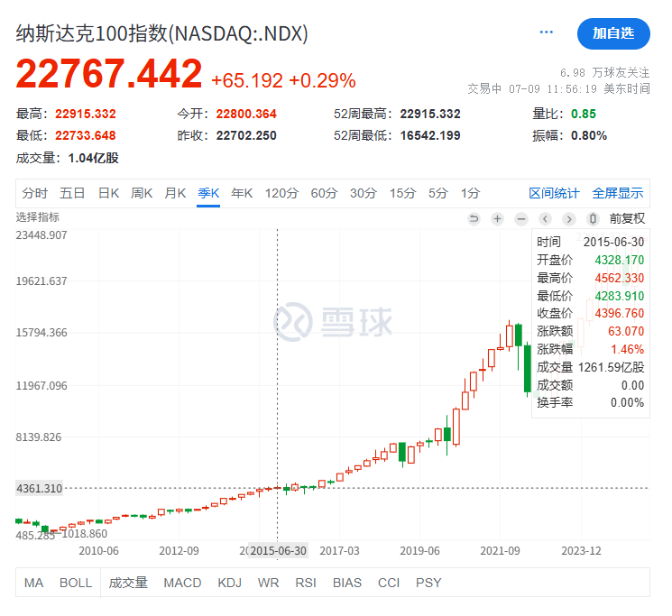The height and width of the screenshot is (616, 672).
Task: Show the 成交量 volume indicator
Action: coord(128,583)
